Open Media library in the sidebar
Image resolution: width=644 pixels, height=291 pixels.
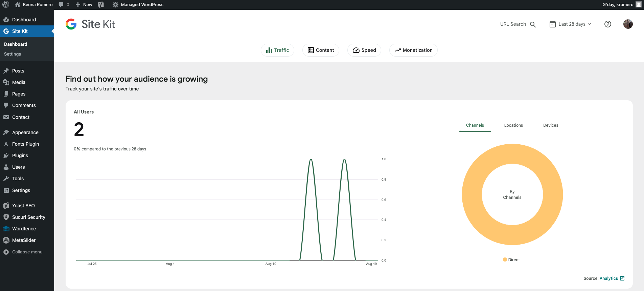coord(27,82)
